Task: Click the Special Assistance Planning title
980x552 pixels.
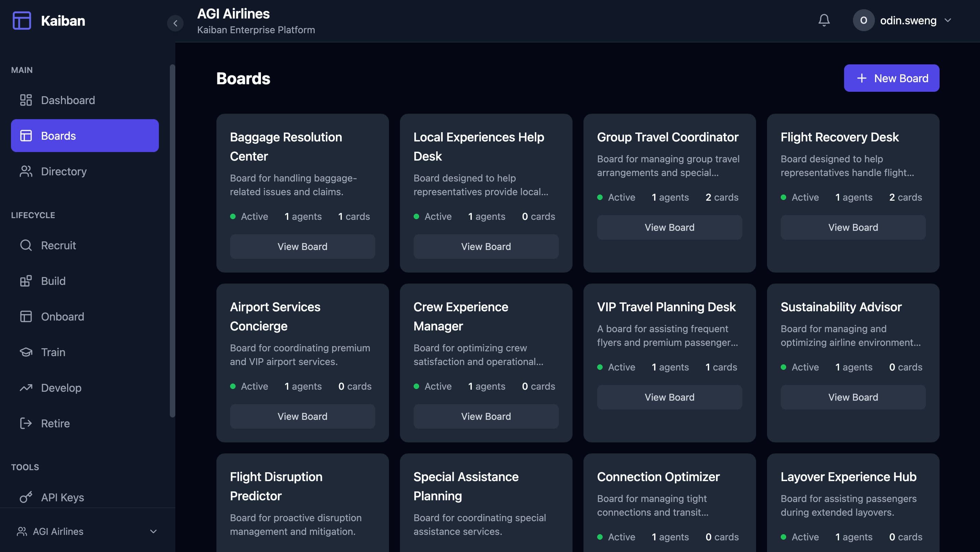Action: tap(466, 486)
